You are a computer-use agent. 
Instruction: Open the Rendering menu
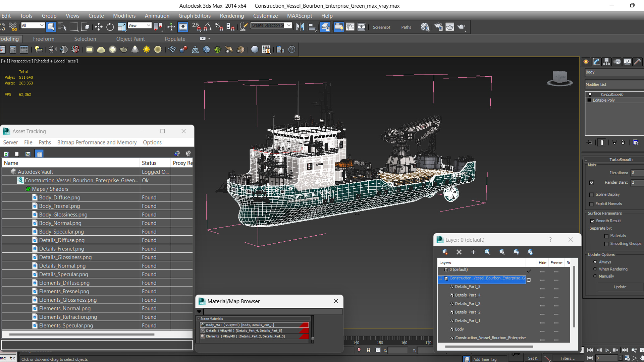[232, 16]
